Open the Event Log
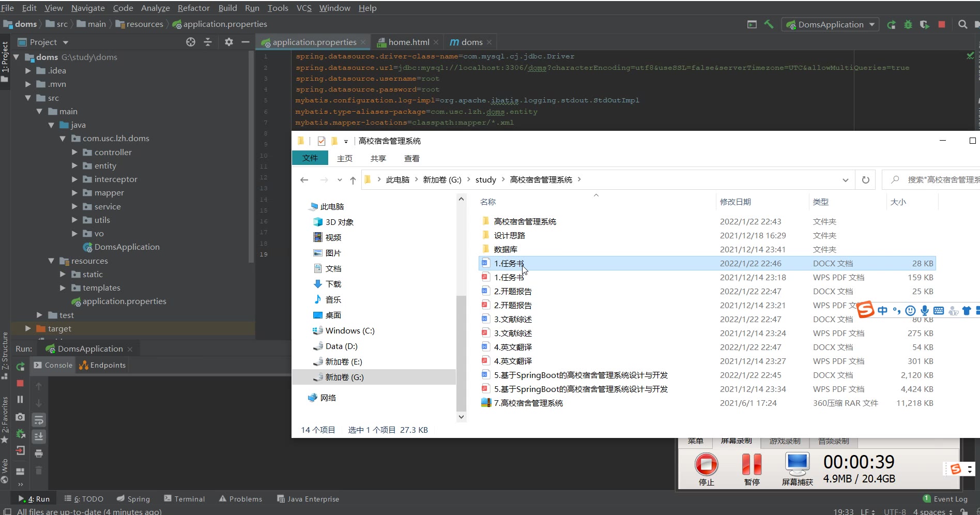 945,499
